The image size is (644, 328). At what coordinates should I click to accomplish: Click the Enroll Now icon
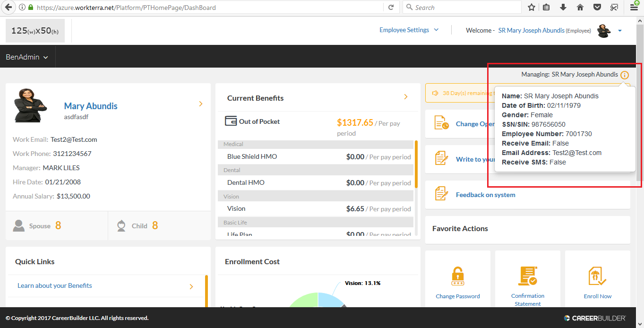coord(597,276)
